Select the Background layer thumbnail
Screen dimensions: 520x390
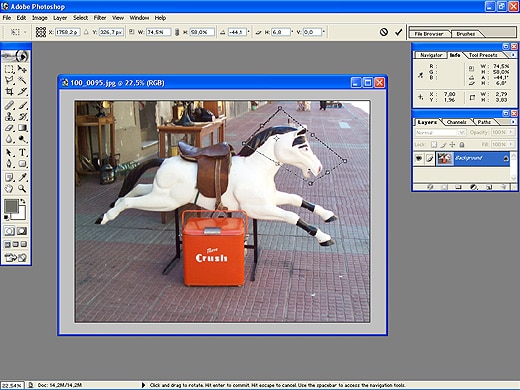click(x=445, y=159)
